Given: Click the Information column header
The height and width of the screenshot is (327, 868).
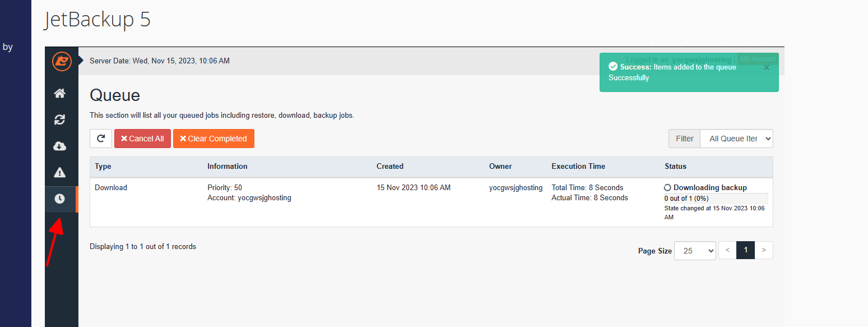Looking at the screenshot, I should [x=228, y=166].
